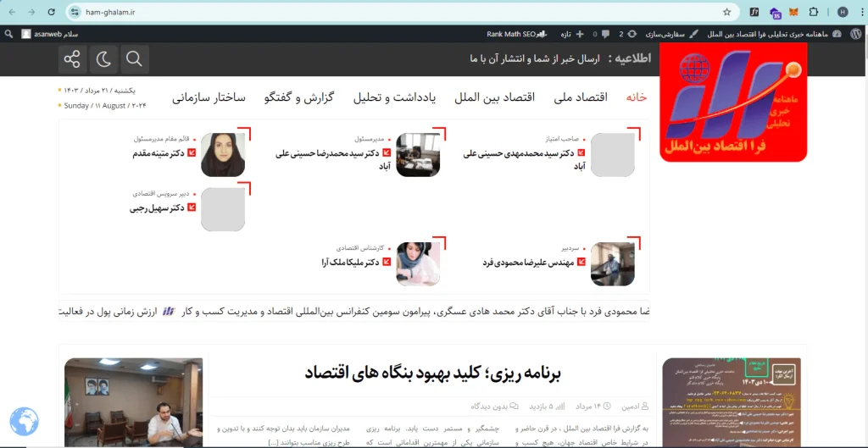Click the browser forward arrow
868x448 pixels.
31,12
